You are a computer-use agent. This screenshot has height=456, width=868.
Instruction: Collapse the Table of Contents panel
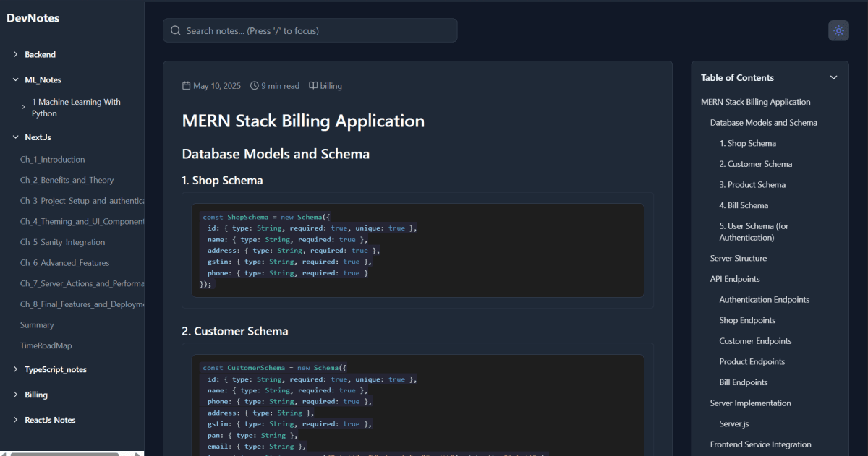(x=833, y=77)
